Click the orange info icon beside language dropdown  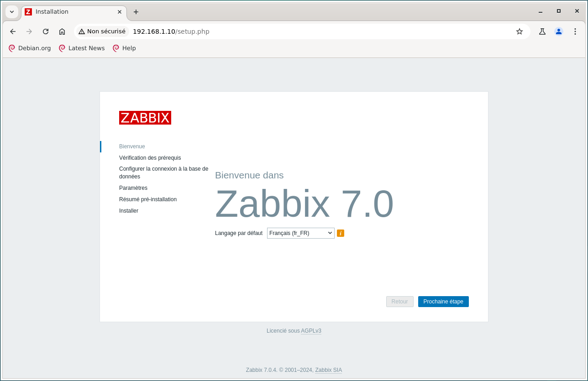[x=341, y=233]
